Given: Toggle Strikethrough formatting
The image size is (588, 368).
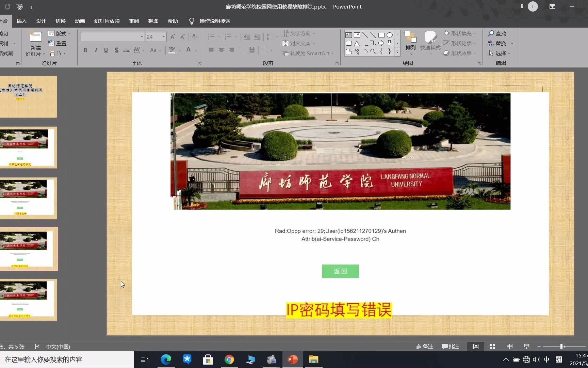Looking at the screenshot, I should (126, 50).
